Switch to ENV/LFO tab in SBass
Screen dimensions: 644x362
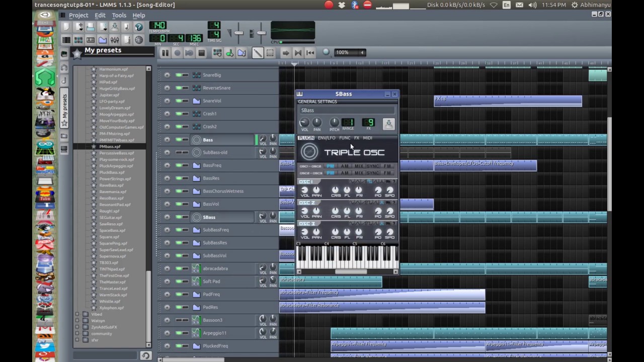click(x=327, y=138)
